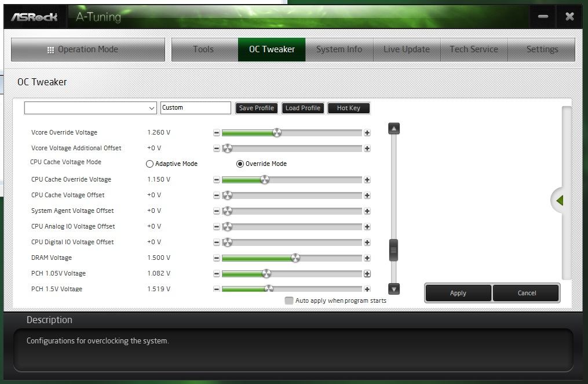Click the Hot Key button
Screen dimensions: 588x384
[x=349, y=108]
